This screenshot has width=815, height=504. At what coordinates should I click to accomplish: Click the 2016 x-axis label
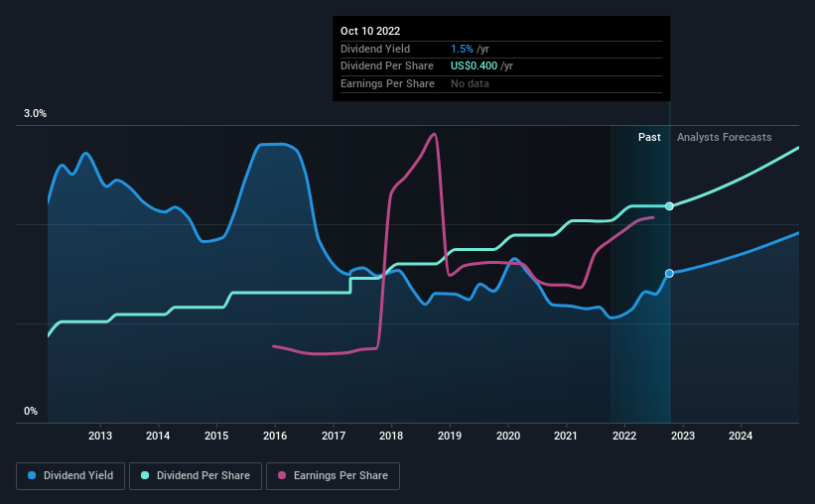275,436
